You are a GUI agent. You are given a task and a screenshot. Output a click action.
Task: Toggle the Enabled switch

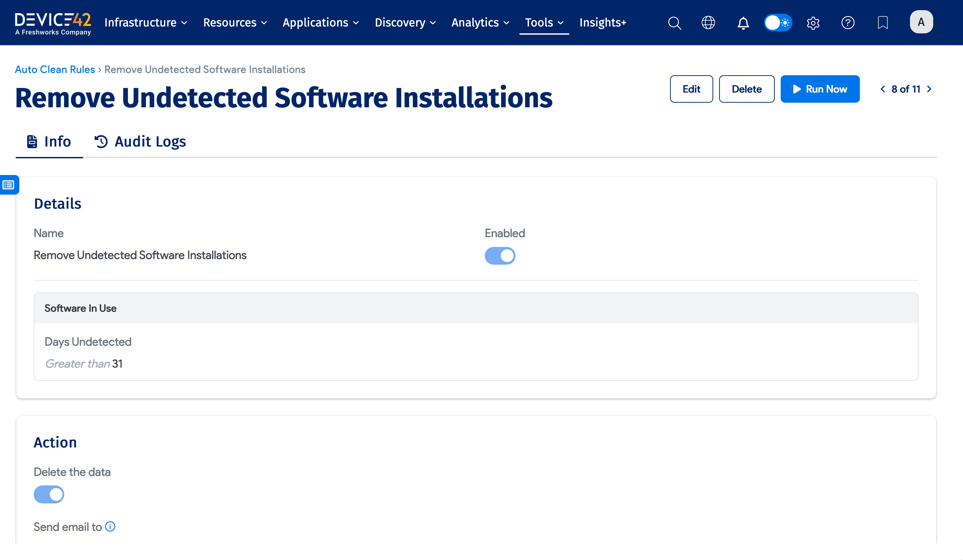tap(500, 255)
